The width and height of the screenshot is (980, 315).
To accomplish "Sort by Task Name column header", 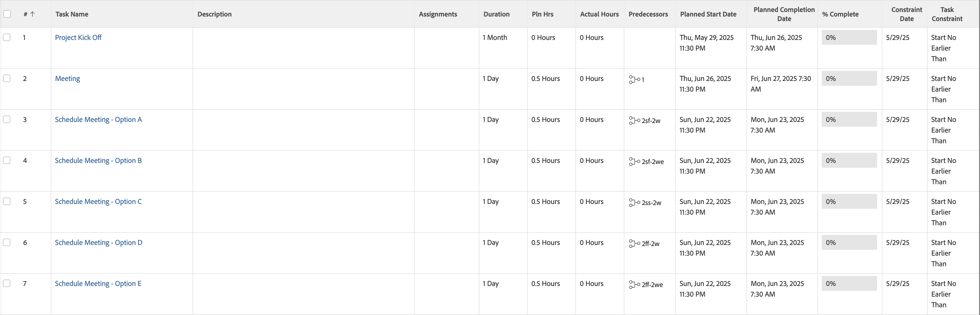I will [x=72, y=14].
